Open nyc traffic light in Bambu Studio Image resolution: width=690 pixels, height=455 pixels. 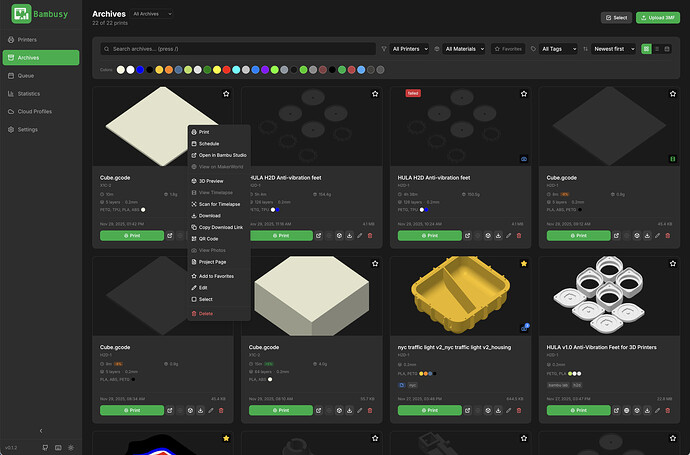click(467, 411)
